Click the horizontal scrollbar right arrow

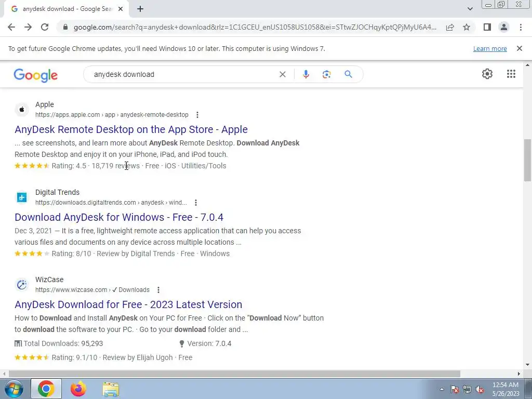coord(519,374)
